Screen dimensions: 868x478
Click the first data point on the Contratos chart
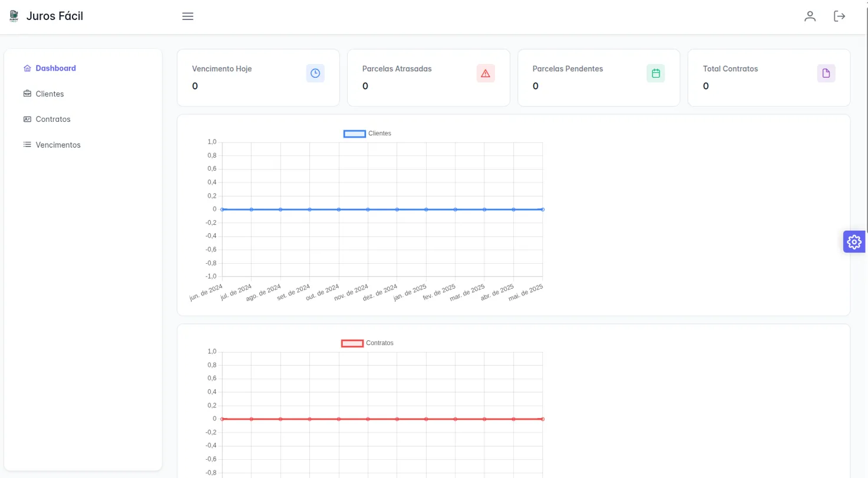pos(222,419)
